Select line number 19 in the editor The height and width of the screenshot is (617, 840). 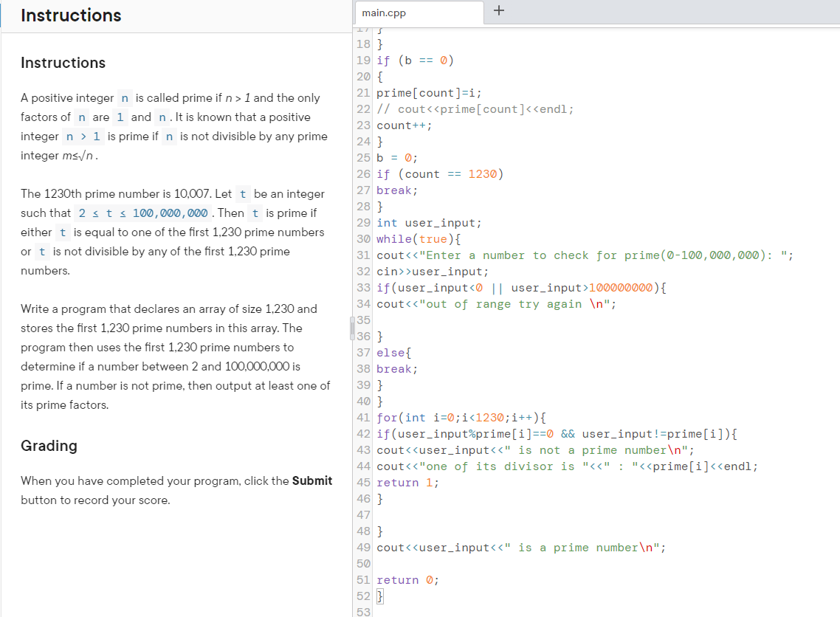pos(362,60)
